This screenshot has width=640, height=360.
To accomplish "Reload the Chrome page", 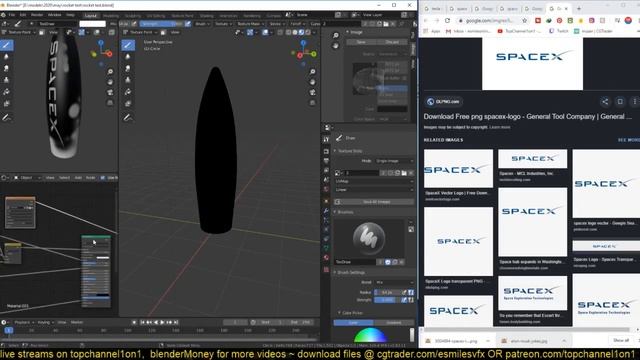I will click(447, 20).
